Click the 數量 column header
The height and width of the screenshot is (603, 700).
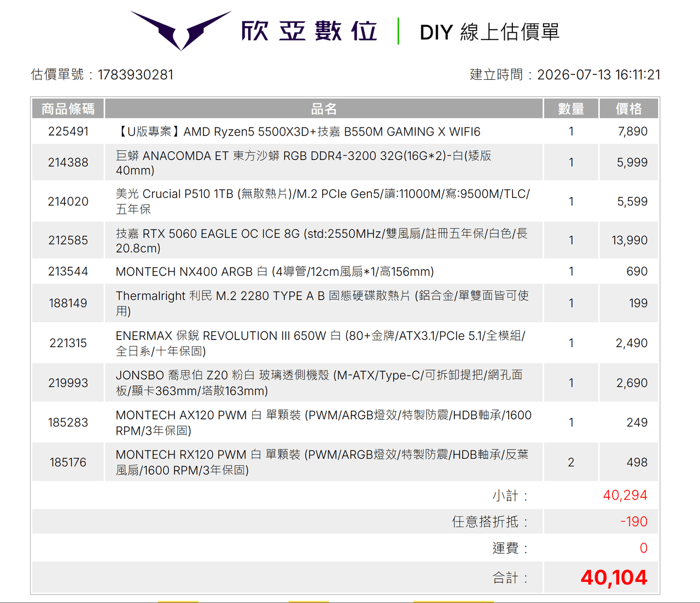coord(571,109)
